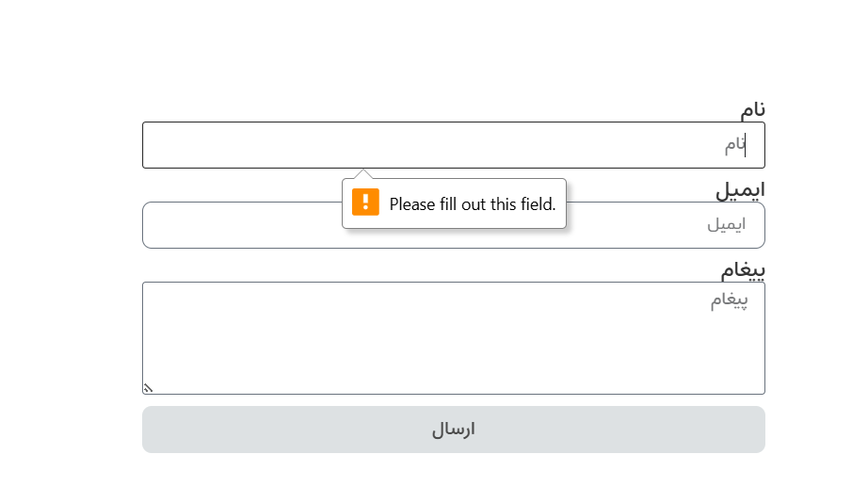Click the پیغام placeholder text inside textarea
Image resolution: width=868 pixels, height=503 pixels.
729,300
